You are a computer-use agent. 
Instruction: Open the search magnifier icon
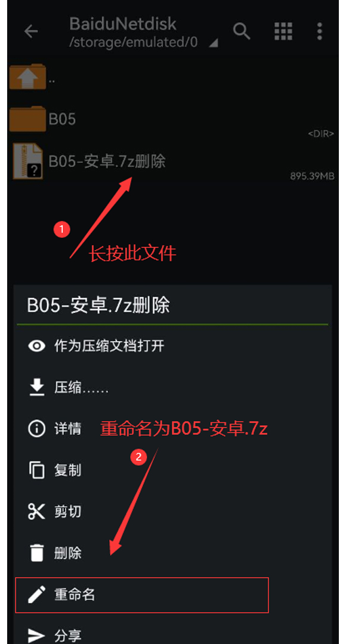tap(242, 31)
